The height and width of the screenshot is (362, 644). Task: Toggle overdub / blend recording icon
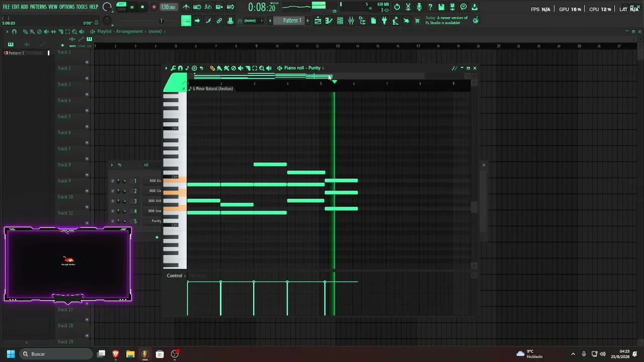coord(219,7)
